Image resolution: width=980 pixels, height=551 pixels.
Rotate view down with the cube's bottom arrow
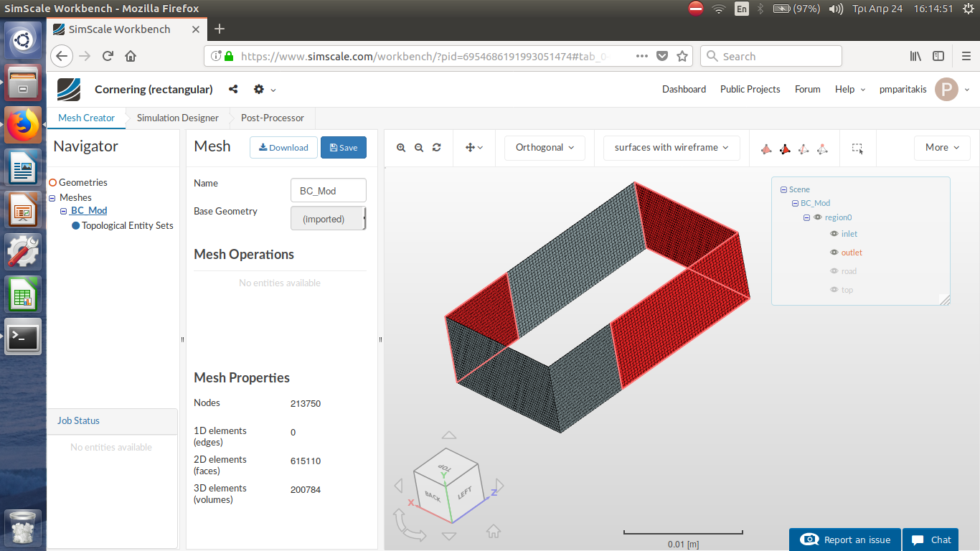coord(449,536)
